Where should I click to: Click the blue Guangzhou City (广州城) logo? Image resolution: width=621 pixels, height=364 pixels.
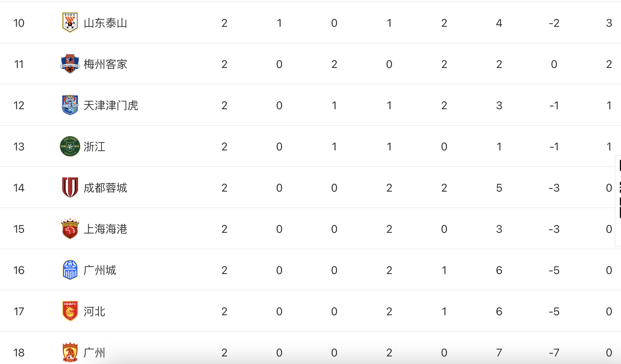[x=70, y=270]
